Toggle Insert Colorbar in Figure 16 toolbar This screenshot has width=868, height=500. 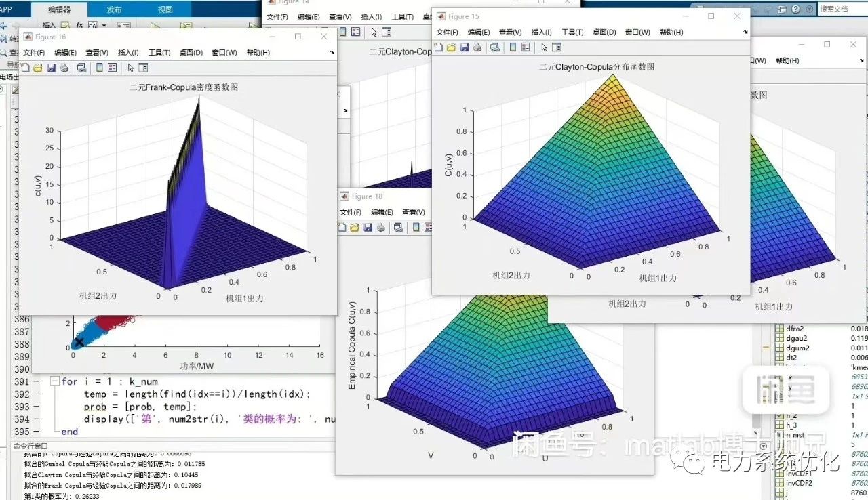[x=99, y=68]
